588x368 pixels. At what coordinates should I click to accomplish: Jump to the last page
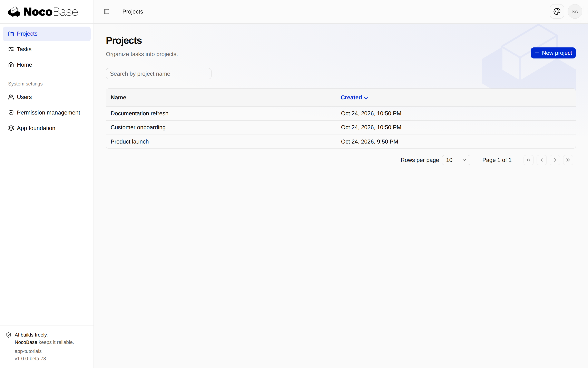(x=568, y=160)
